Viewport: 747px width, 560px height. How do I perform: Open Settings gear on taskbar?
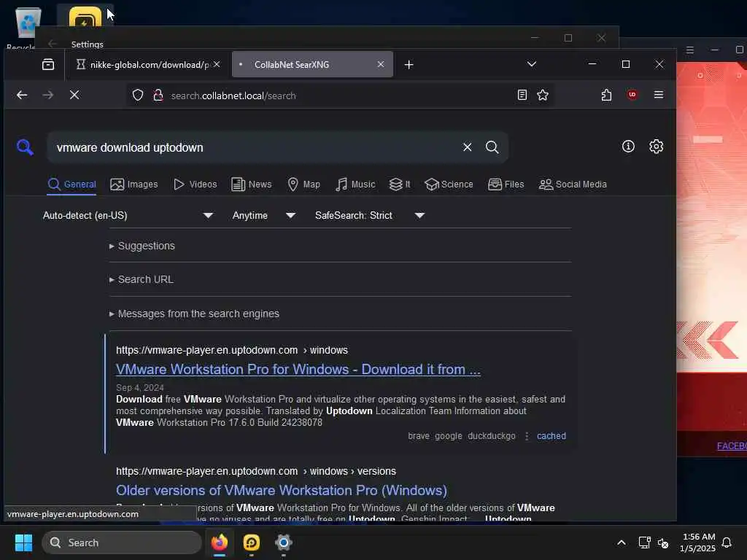(284, 542)
